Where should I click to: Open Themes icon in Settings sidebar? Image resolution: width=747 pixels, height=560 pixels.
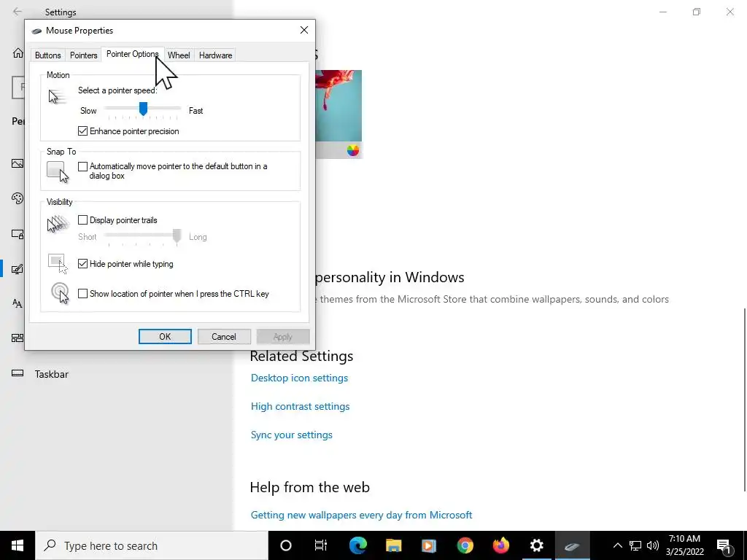tap(18, 269)
